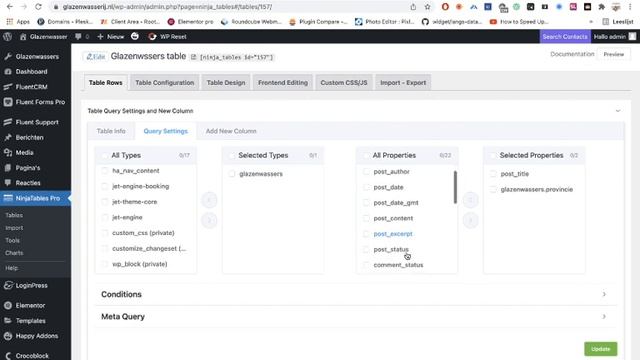Click the browser address bar URL
Image resolution: width=640 pixels, height=360 pixels.
click(167, 7)
